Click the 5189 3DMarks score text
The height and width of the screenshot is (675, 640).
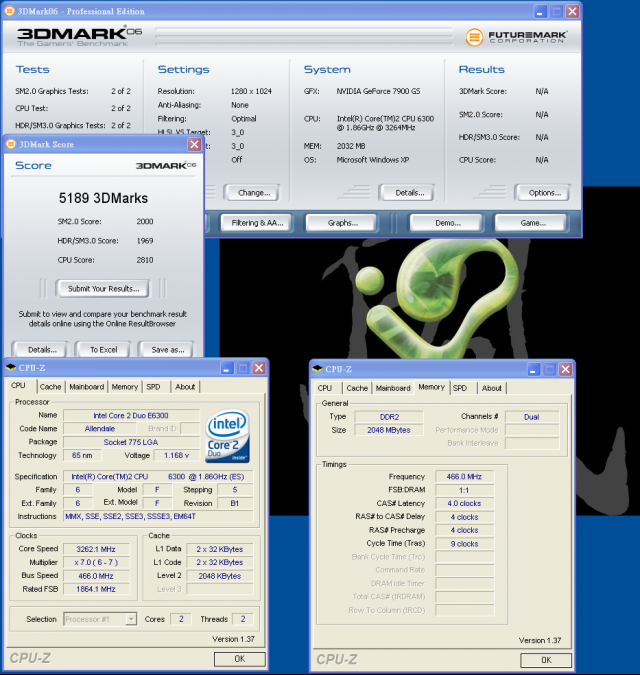pos(103,198)
